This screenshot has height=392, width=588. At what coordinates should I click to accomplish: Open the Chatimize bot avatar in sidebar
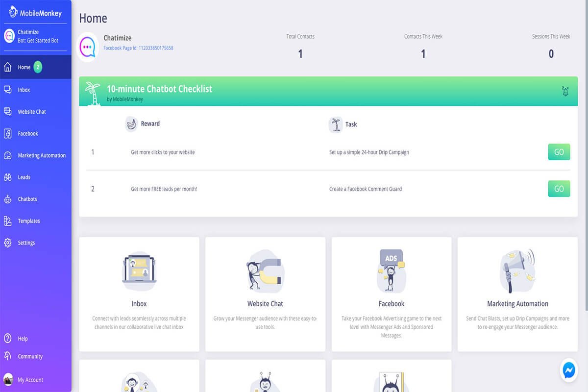point(9,36)
